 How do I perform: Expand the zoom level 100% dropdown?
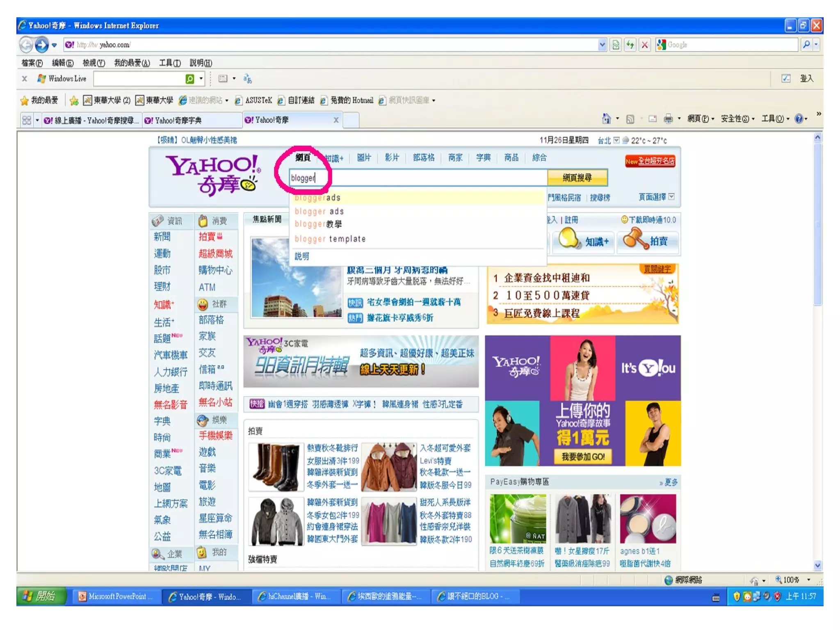808,580
